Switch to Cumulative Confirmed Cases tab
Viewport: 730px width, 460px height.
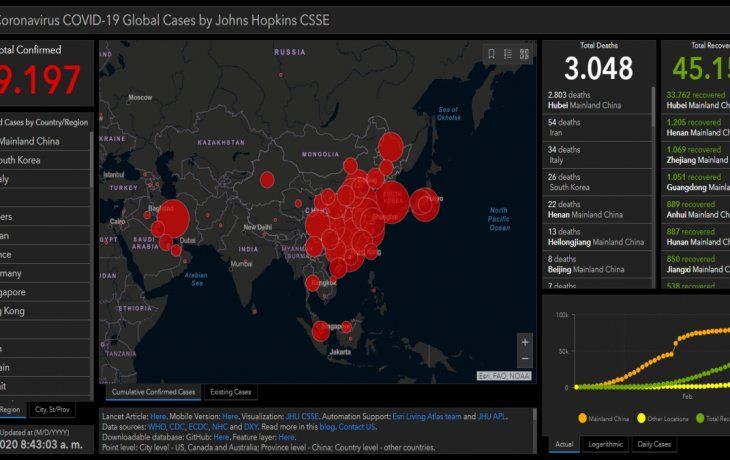pyautogui.click(x=154, y=392)
